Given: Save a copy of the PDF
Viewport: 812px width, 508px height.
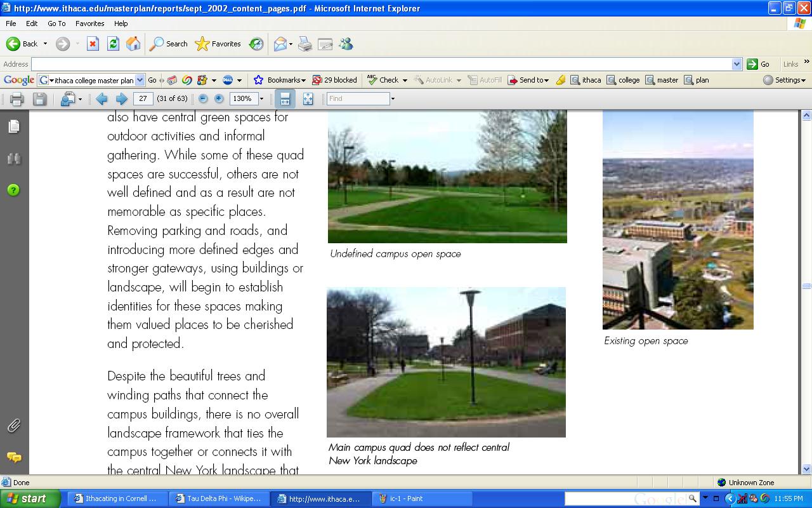Looking at the screenshot, I should 39,99.
